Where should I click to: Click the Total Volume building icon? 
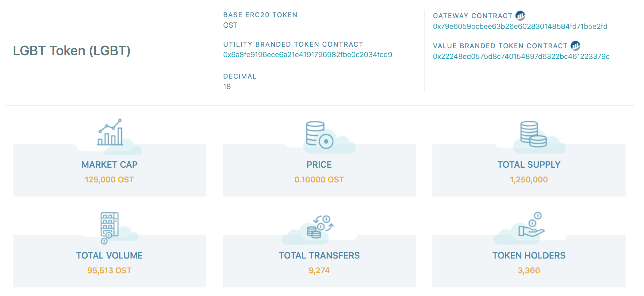click(x=109, y=228)
